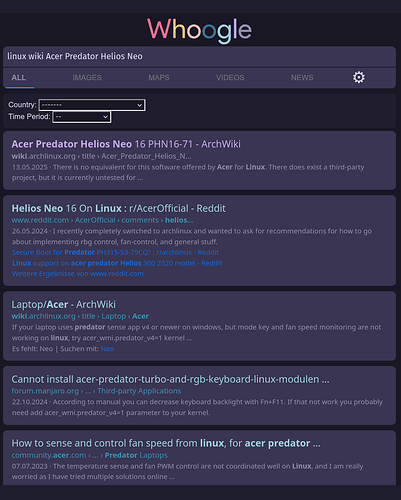Select the All results tab
401x500 pixels.
[19, 78]
